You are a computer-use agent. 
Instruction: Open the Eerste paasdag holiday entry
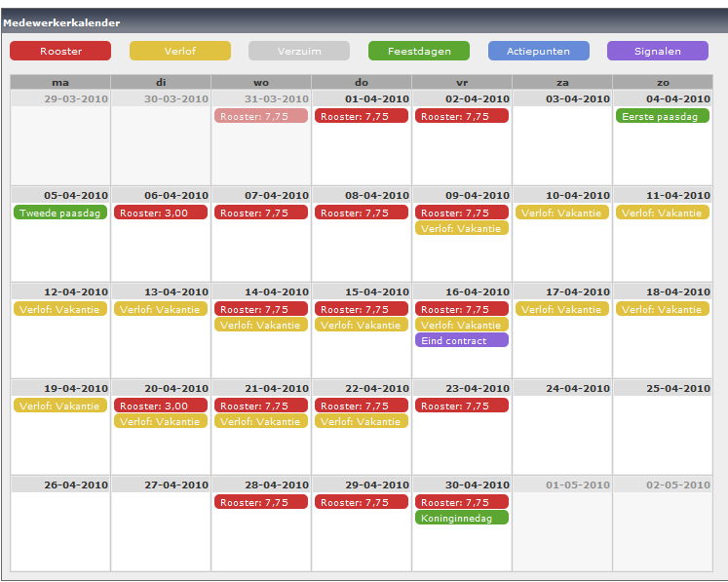point(663,116)
